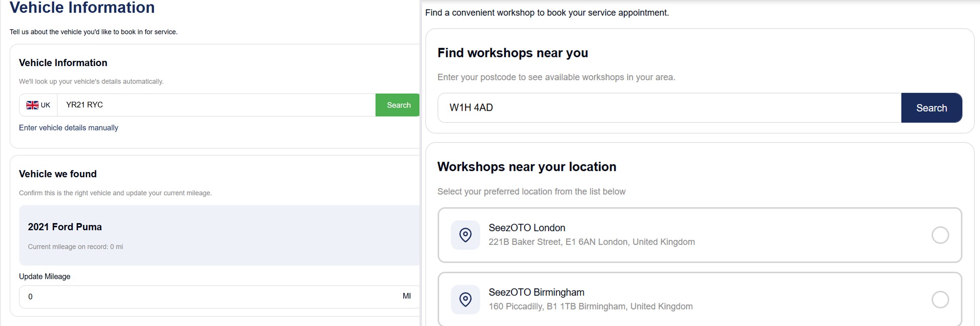Click the 160 Piccadilly address text
The width and height of the screenshot is (980, 326).
591,306
